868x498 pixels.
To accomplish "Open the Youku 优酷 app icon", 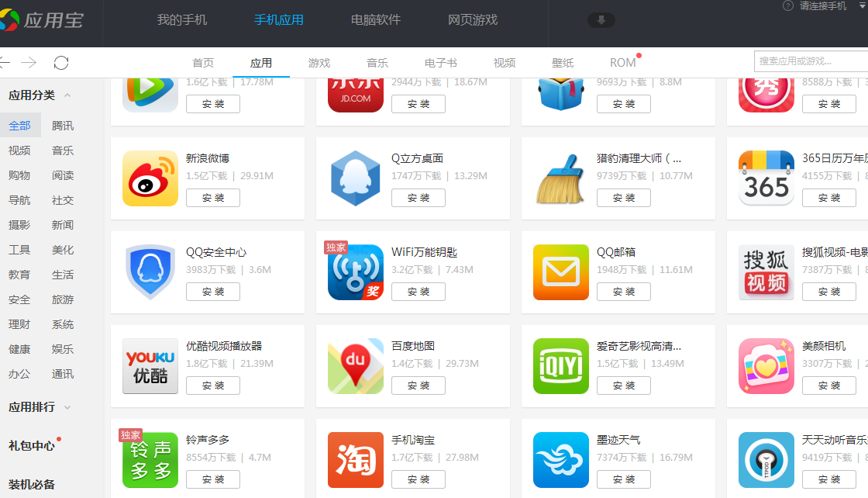I will (x=150, y=366).
